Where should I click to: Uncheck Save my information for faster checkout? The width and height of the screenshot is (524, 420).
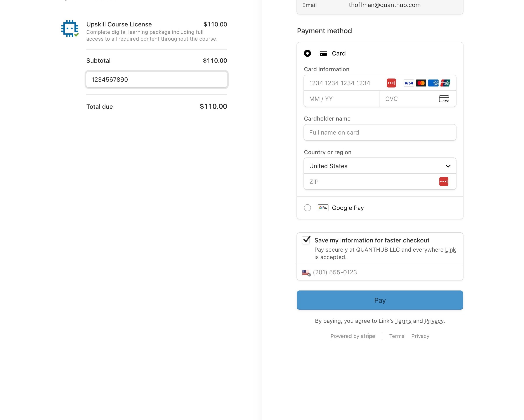pos(306,240)
